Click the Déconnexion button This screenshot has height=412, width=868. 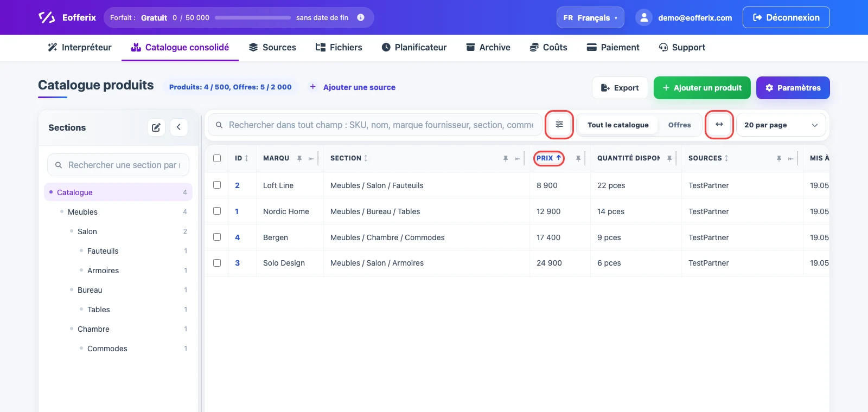786,17
